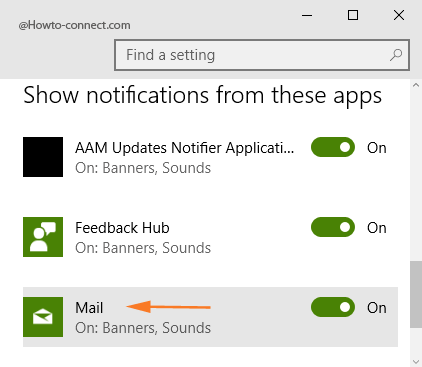Click 'On: Banners, Sounds' under Mail
Viewport: 422px width, 367px height.
point(143,328)
